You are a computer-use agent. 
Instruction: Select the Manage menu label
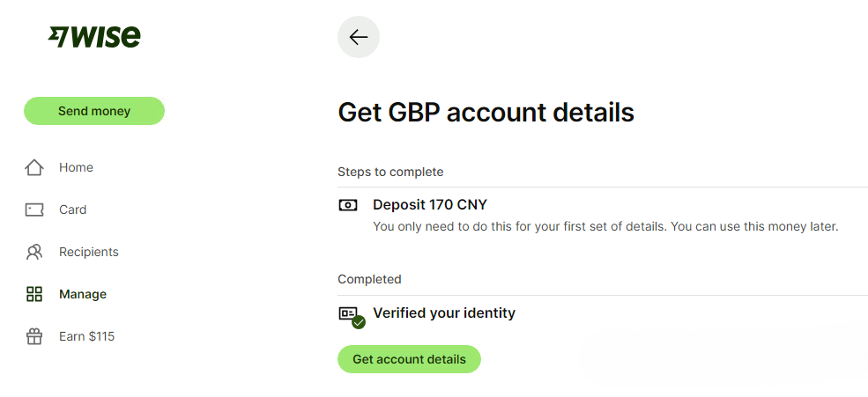click(x=83, y=294)
